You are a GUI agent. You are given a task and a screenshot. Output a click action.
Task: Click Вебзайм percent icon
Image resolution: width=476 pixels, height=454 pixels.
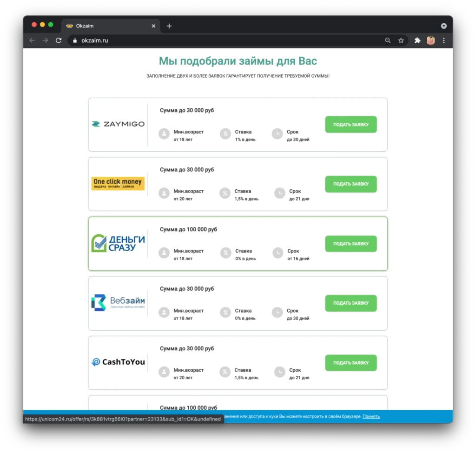coord(225,313)
